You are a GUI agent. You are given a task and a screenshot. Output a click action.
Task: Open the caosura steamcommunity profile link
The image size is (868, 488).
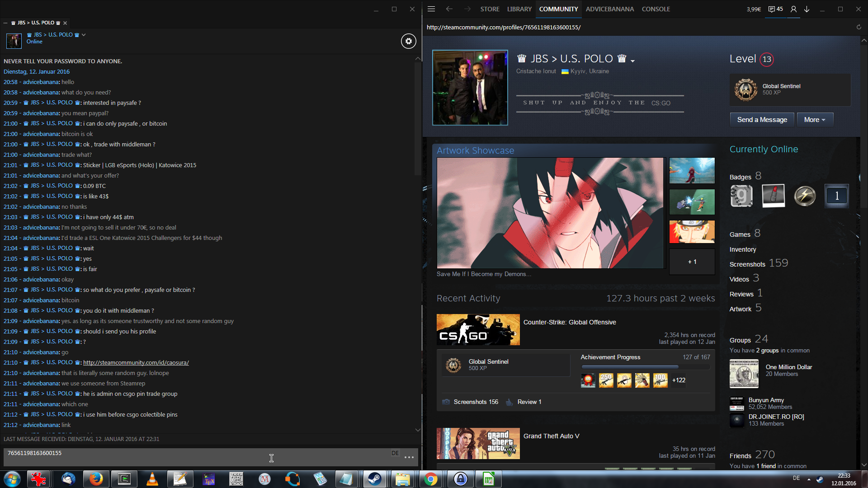click(136, 363)
